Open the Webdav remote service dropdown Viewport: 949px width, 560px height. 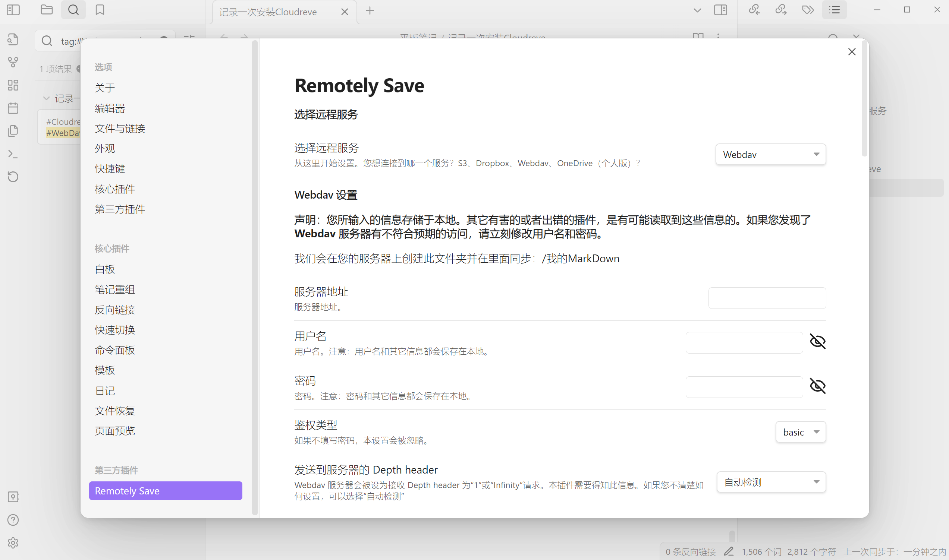[771, 154]
